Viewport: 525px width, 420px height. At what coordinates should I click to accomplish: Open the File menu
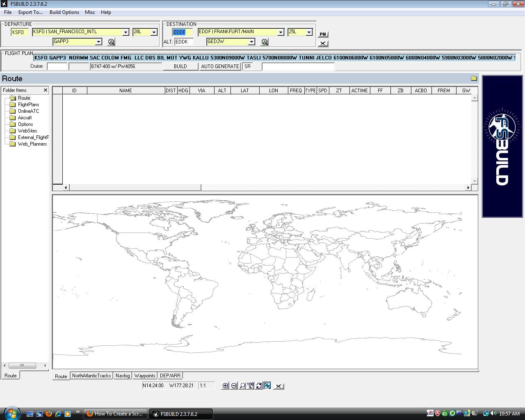(8, 12)
